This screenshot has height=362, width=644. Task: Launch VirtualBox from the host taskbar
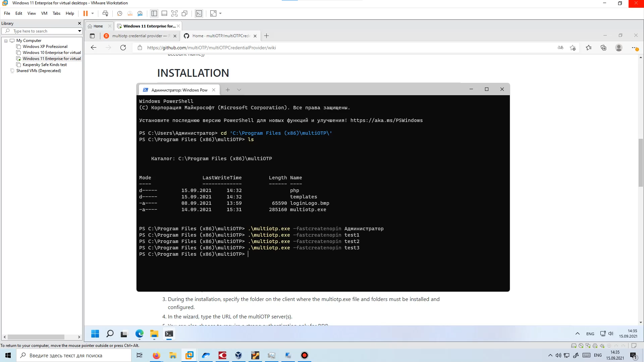point(239,355)
